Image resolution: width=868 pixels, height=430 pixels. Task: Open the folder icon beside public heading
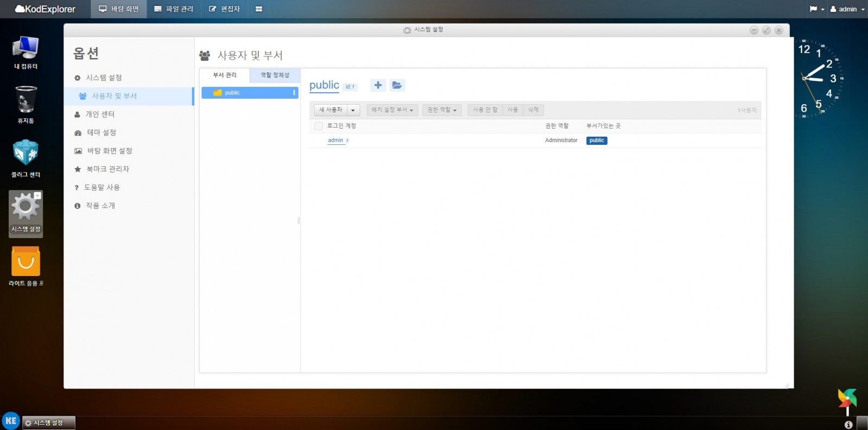(x=397, y=85)
